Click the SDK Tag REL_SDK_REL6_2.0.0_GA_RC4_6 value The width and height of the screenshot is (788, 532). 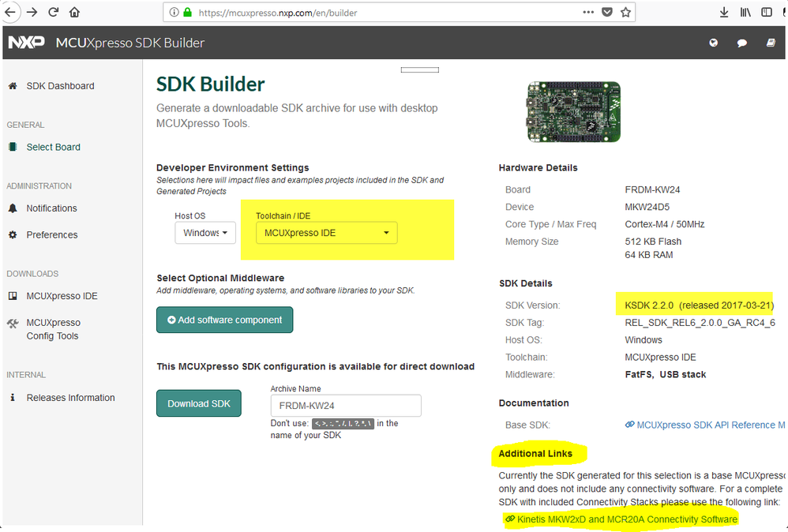pyautogui.click(x=700, y=323)
